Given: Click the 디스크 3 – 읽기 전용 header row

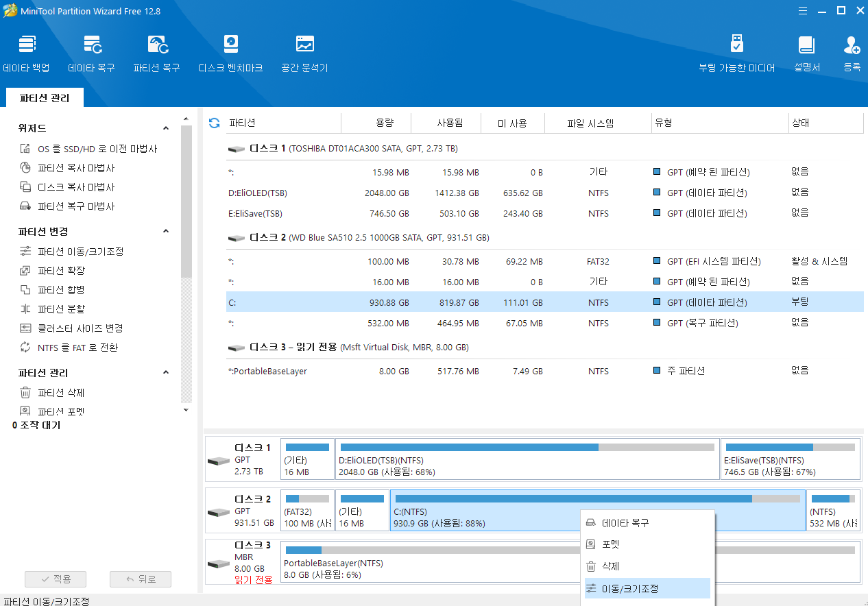Looking at the screenshot, I should click(x=544, y=348).
